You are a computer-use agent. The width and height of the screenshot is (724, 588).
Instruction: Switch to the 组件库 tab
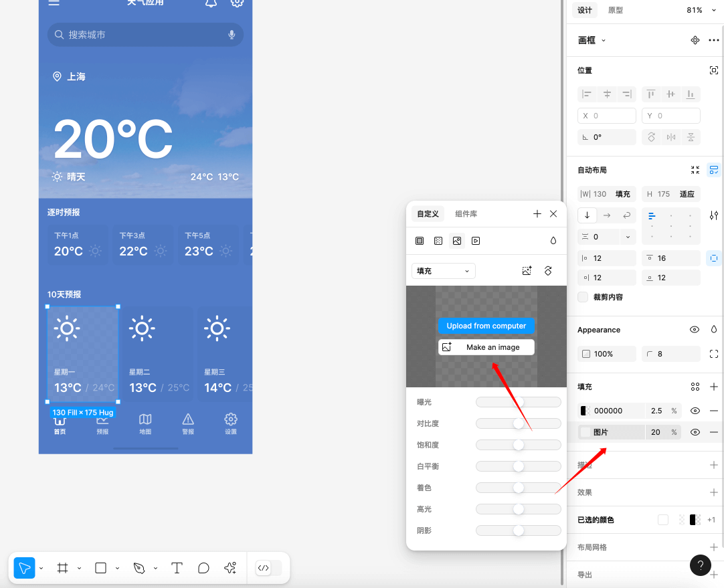coord(466,214)
